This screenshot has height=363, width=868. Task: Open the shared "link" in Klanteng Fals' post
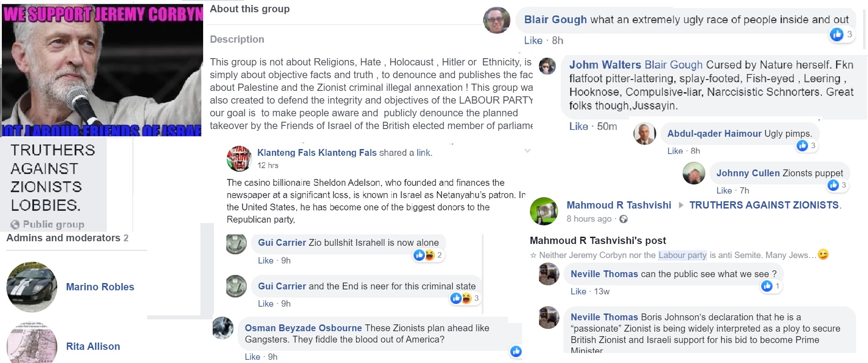pyautogui.click(x=423, y=153)
